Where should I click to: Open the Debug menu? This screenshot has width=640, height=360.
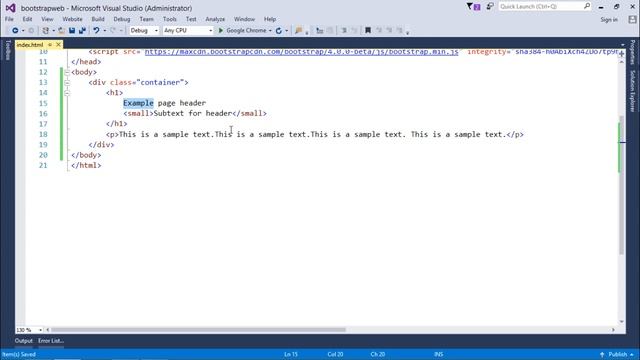122,19
